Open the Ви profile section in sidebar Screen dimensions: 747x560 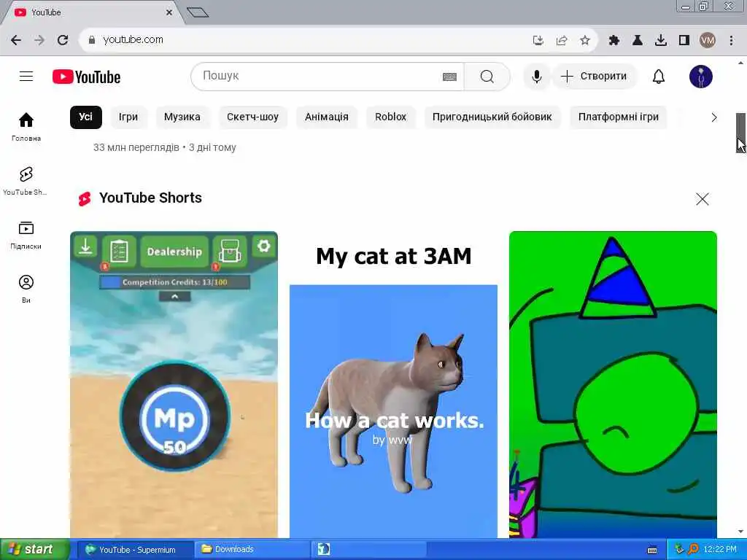click(26, 289)
